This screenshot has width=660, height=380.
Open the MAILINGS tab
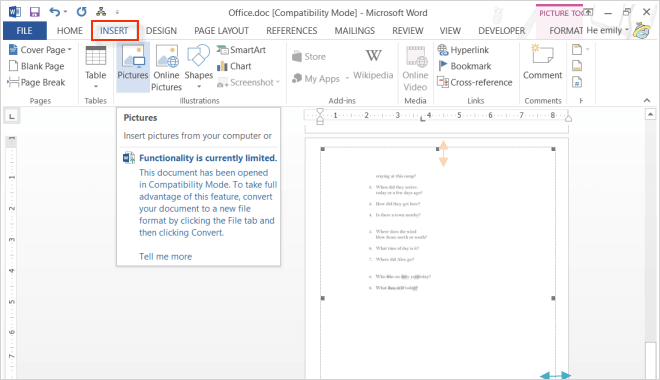pos(354,31)
